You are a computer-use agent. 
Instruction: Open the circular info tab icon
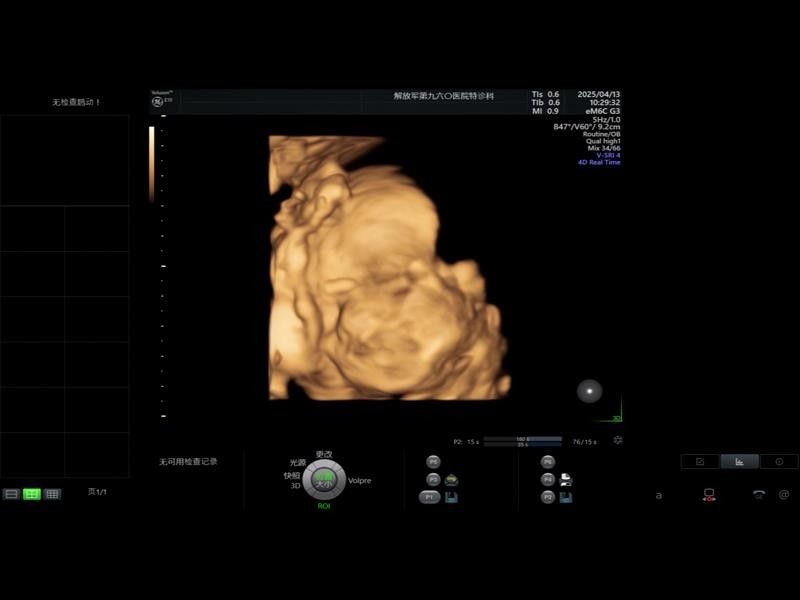[x=779, y=461]
